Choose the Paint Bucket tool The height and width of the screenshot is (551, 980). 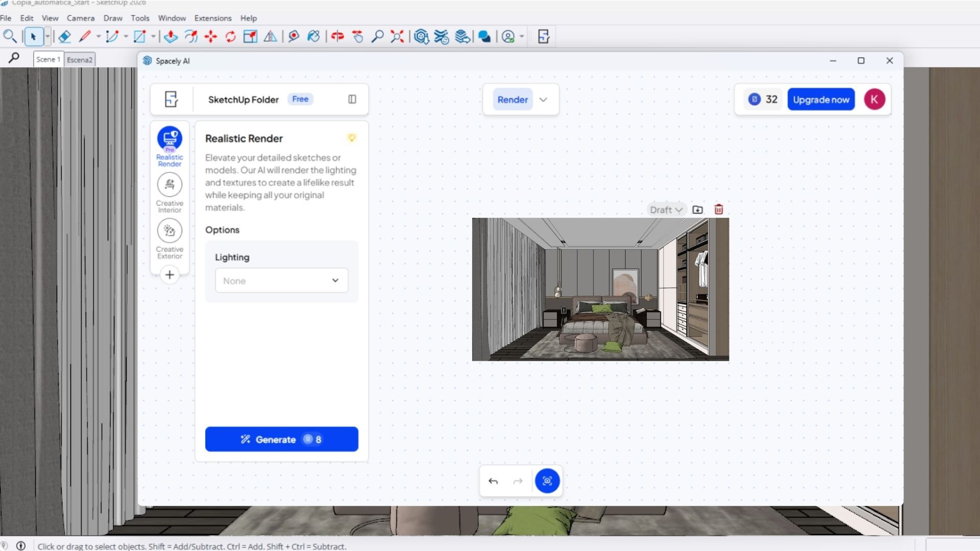pyautogui.click(x=313, y=37)
